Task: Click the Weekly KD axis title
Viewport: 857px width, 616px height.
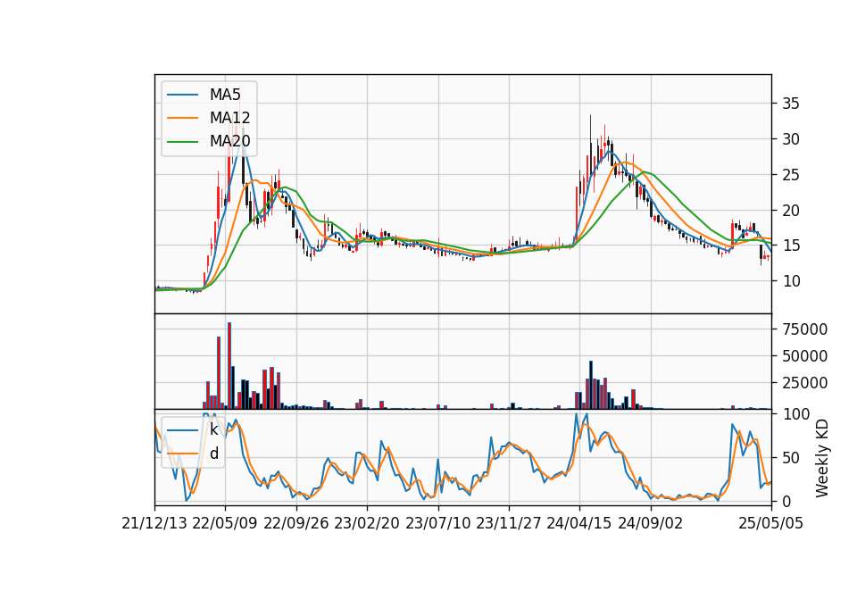Action: [822, 459]
